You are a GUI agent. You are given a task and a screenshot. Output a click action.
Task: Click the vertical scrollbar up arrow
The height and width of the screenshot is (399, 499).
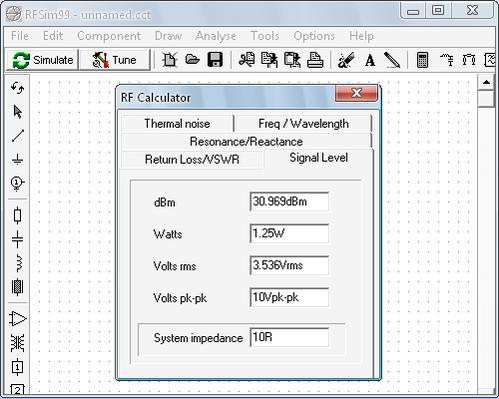click(x=486, y=82)
